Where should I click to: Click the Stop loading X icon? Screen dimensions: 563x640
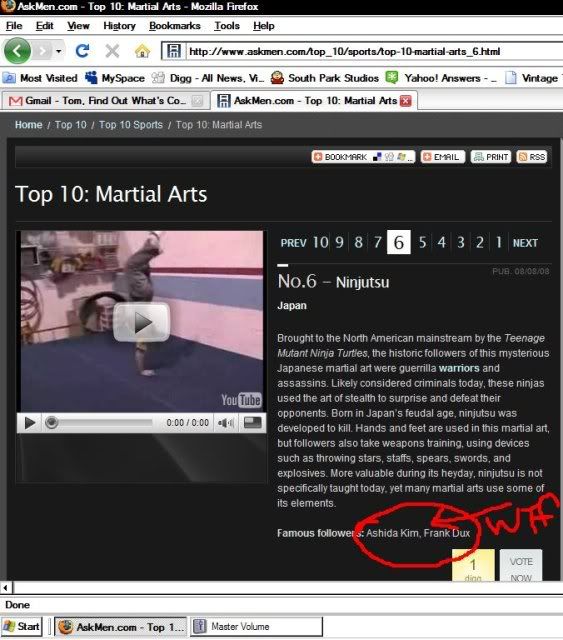[112, 51]
